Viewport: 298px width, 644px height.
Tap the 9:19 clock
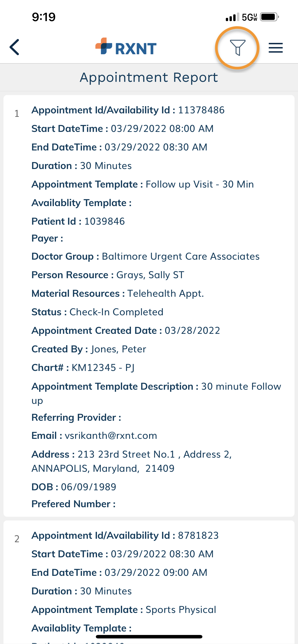44,17
